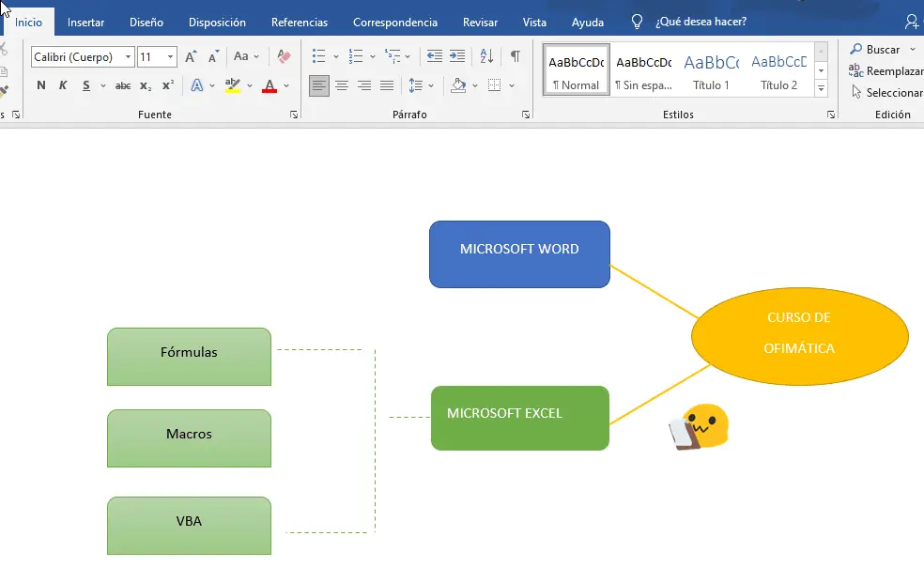This screenshot has height=567, width=924.
Task: Center the paragraph text
Action: tap(342, 86)
